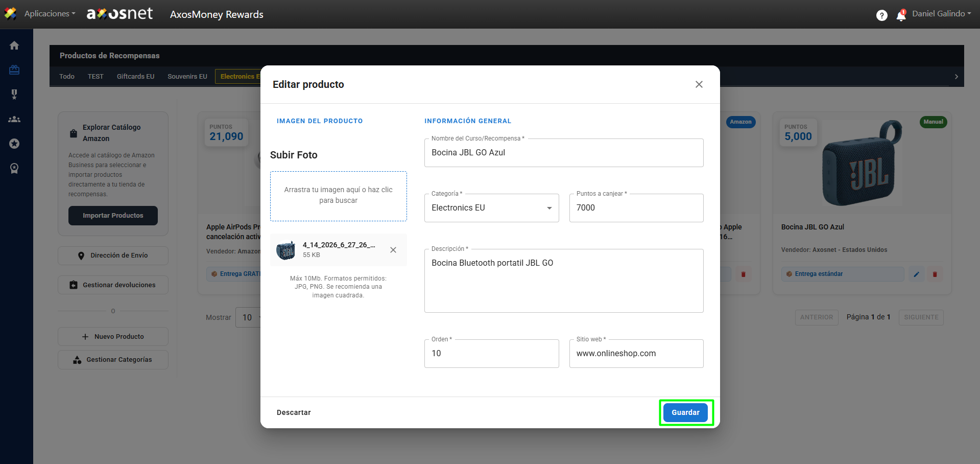This screenshot has height=464, width=980.
Task: Click the Puntos a canjear field
Action: 636,208
